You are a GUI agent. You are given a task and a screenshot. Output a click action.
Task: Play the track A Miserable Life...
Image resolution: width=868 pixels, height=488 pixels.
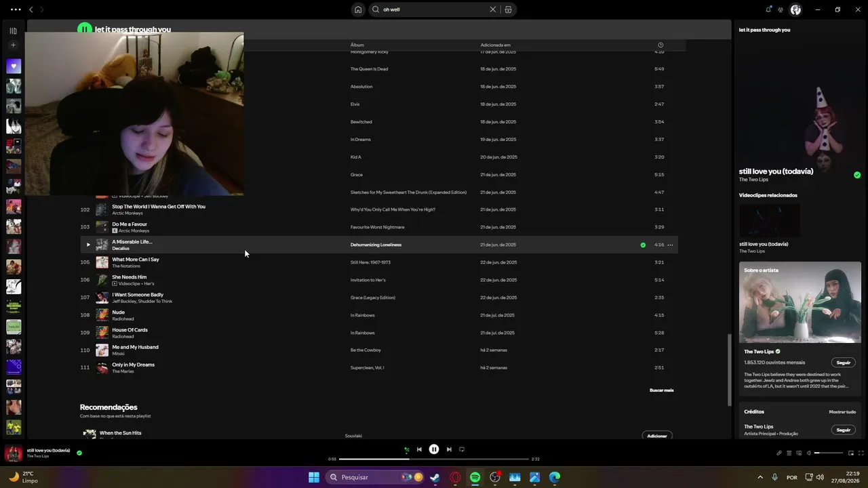(x=87, y=245)
